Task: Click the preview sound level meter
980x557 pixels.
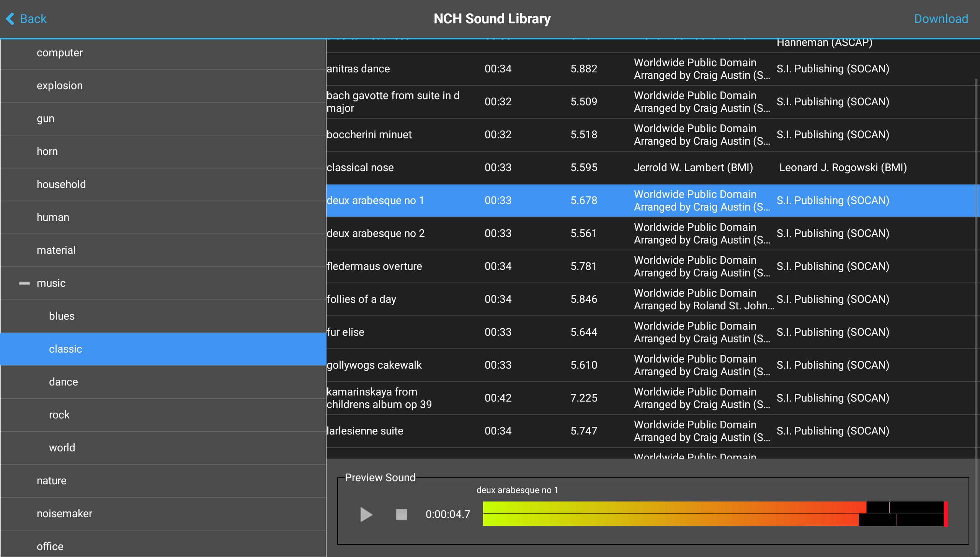Action: point(715,514)
